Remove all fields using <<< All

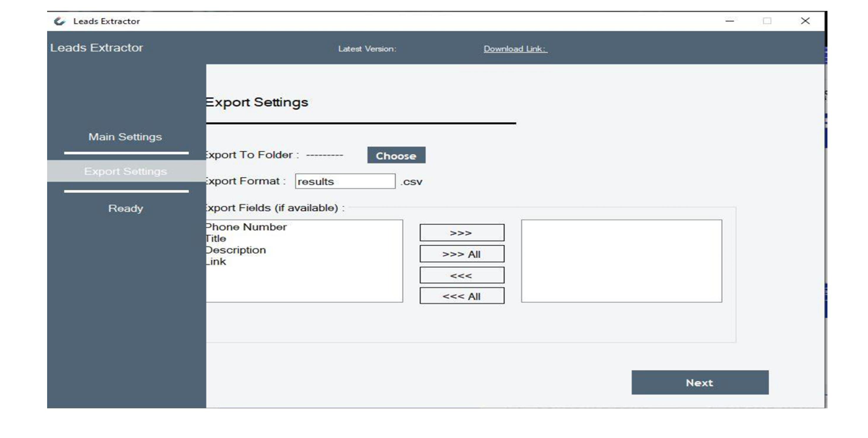[461, 296]
